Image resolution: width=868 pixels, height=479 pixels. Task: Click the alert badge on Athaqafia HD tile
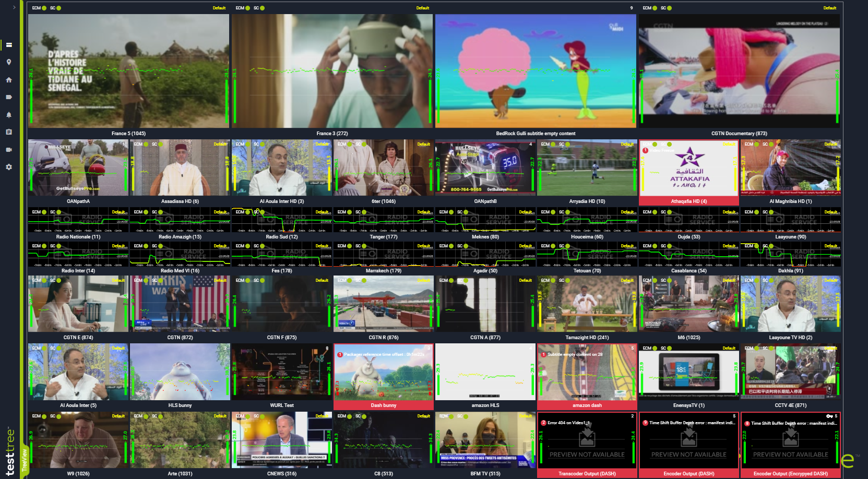(645, 150)
